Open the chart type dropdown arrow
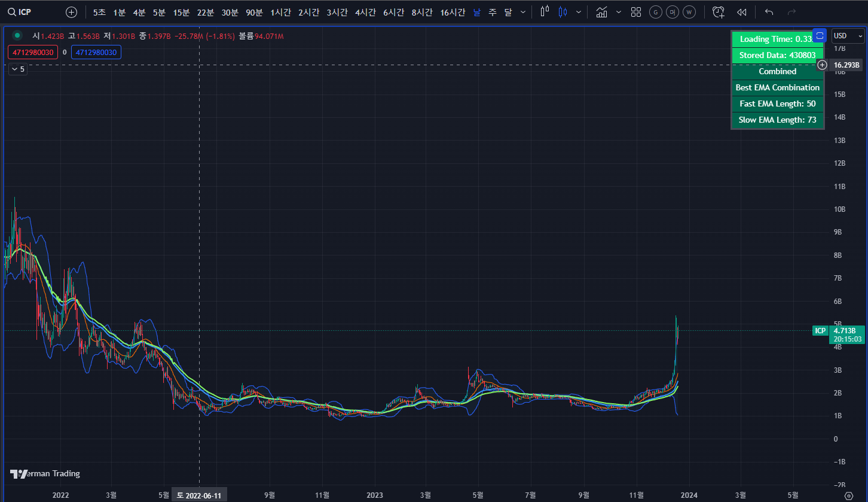This screenshot has height=502, width=868. point(578,12)
